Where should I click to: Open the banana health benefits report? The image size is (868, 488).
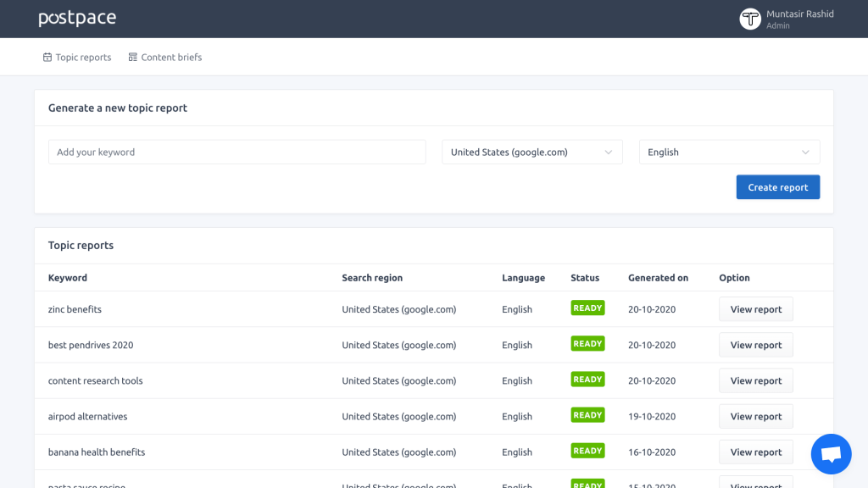click(755, 452)
